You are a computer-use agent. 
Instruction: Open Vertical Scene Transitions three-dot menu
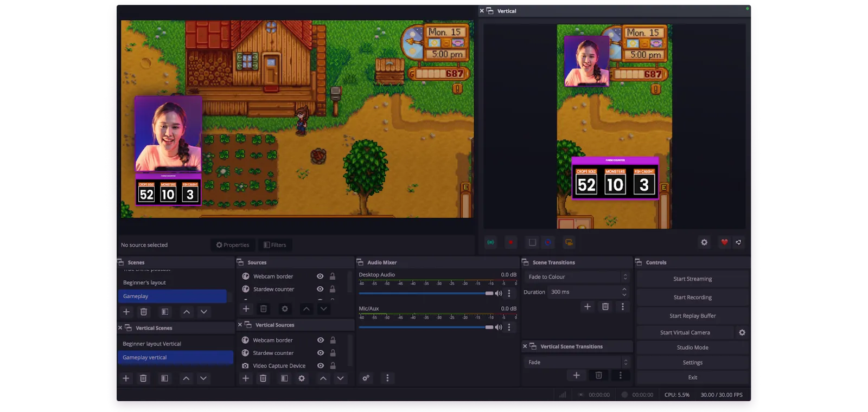click(x=621, y=375)
